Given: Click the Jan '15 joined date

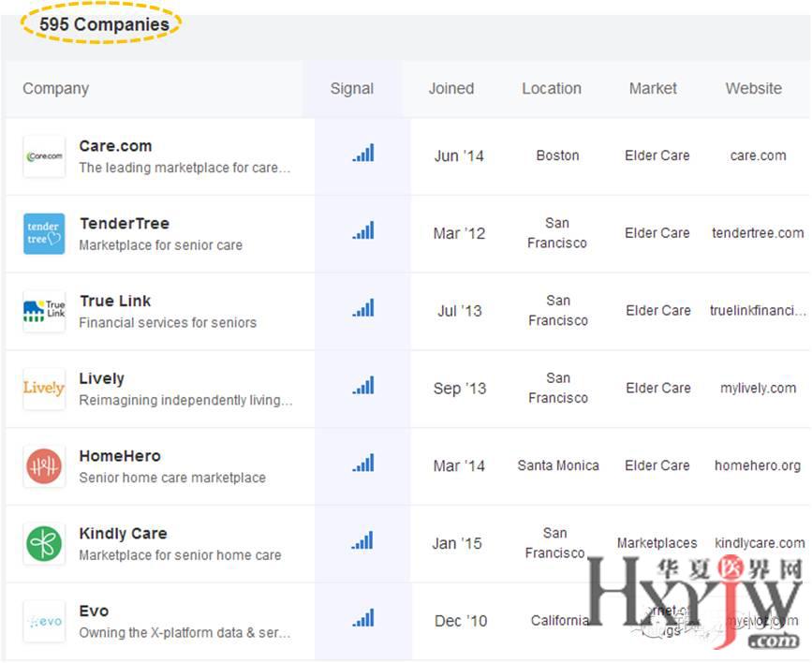Looking at the screenshot, I should (x=457, y=543).
